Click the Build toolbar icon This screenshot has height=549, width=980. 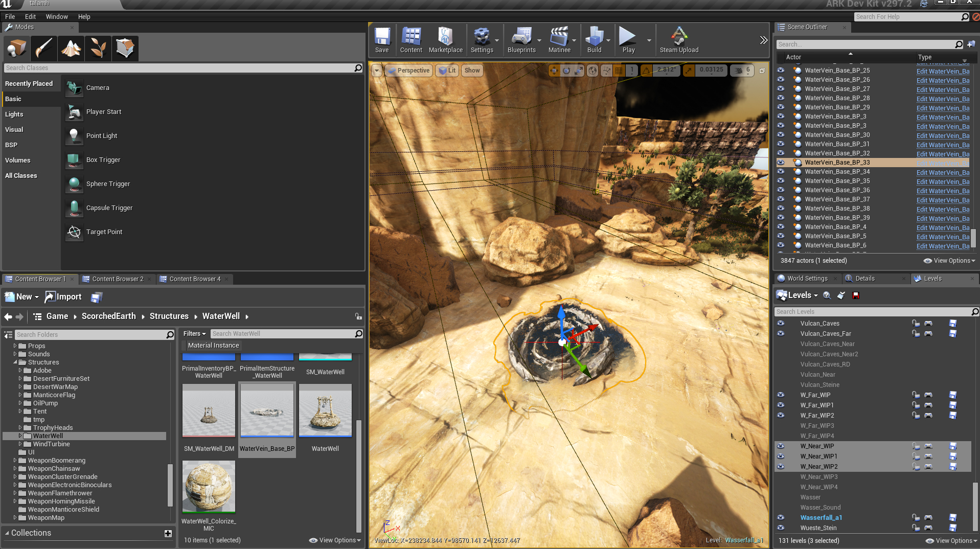tap(594, 40)
